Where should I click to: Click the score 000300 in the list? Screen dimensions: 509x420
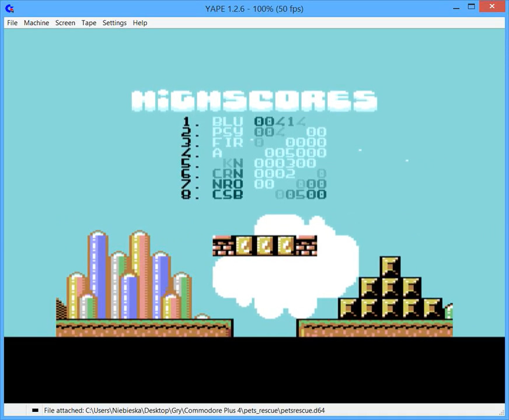285,163
